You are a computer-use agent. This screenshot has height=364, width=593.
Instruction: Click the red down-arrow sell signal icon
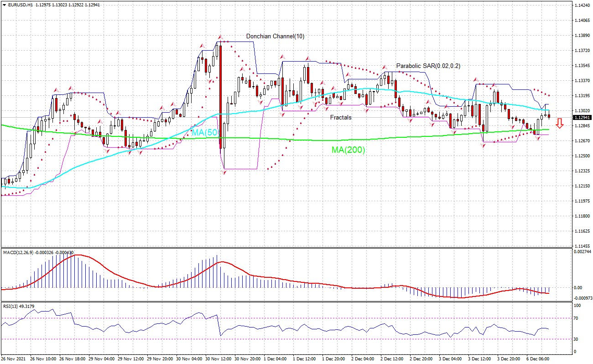click(560, 124)
